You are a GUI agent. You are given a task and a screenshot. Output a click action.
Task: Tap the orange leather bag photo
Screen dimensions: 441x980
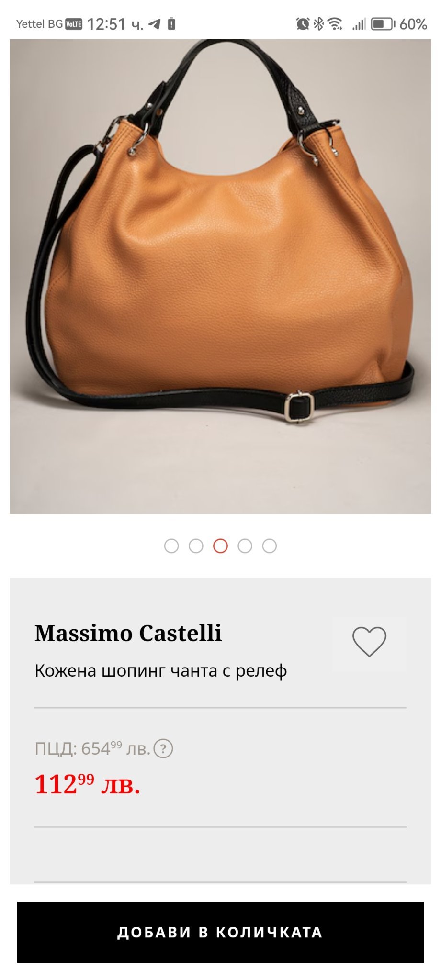(x=220, y=277)
